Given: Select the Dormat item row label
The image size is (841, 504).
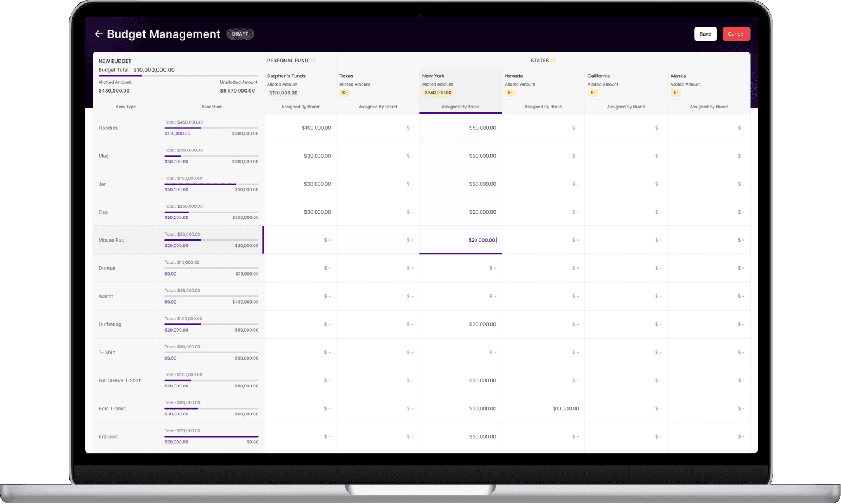Looking at the screenshot, I should (x=107, y=269).
